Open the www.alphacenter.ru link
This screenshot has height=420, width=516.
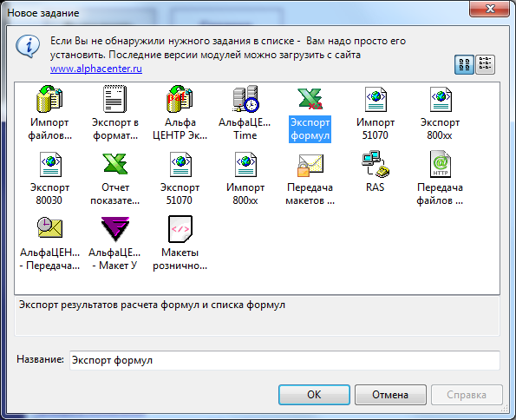(96, 69)
